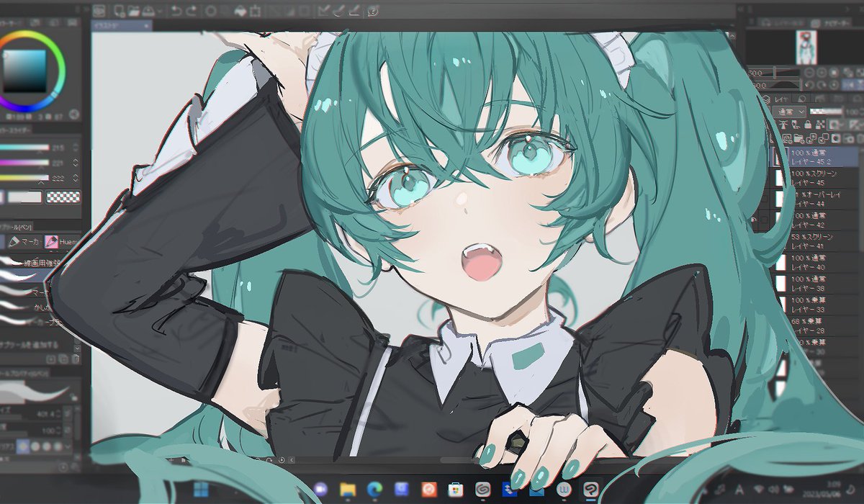This screenshot has height=504, width=864.
Task: Select the 53% スクリーン layer レイヤー 41
Action: tap(814, 241)
